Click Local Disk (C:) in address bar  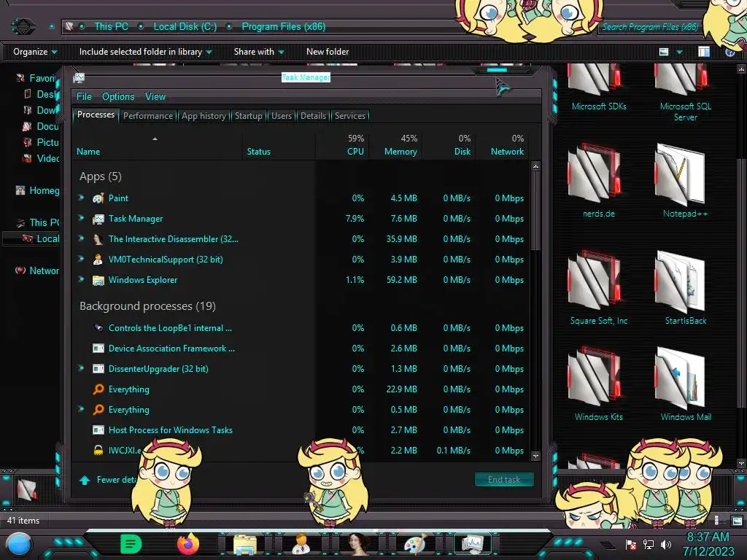pyautogui.click(x=185, y=27)
